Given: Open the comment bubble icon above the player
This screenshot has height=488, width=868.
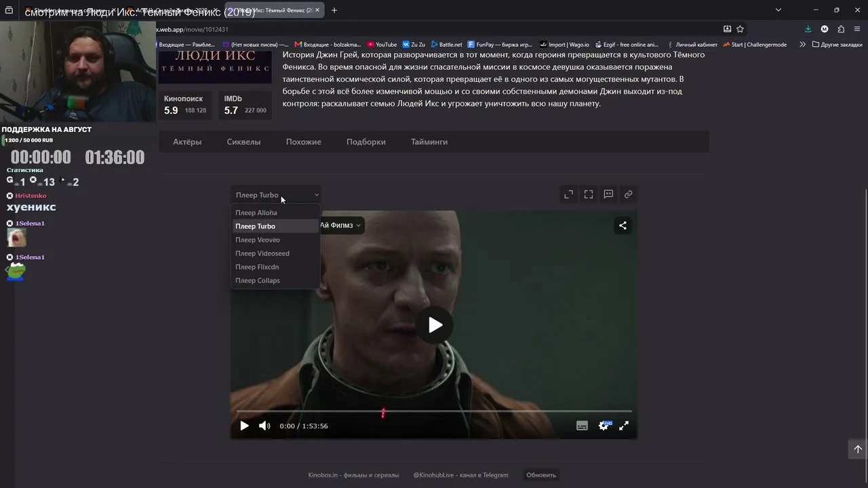Looking at the screenshot, I should point(608,195).
